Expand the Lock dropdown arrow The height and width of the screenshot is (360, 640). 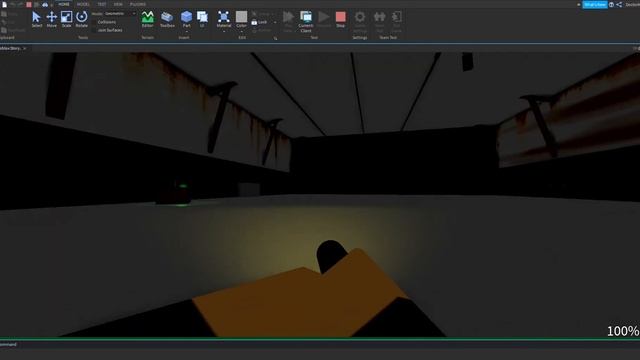[275, 22]
